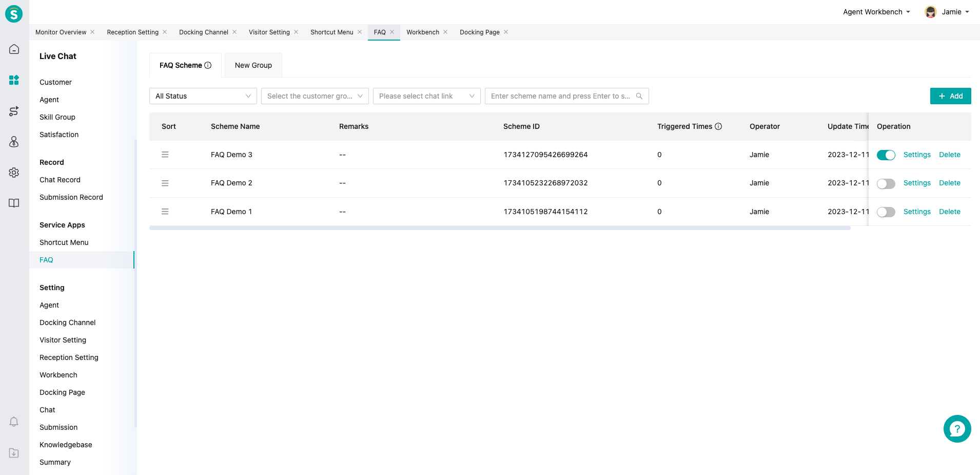Switch to the Visitor Setting tab
This screenshot has width=980, height=475.
(x=269, y=32)
